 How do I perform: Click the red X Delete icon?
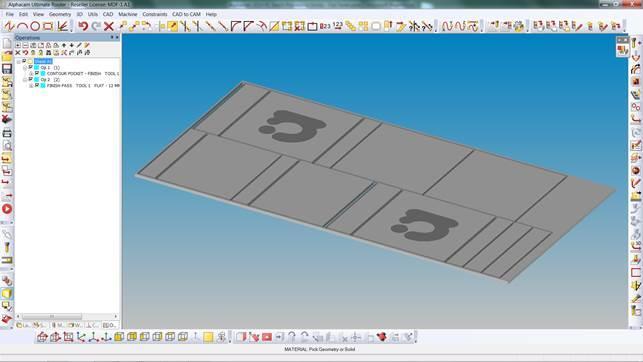click(x=109, y=27)
